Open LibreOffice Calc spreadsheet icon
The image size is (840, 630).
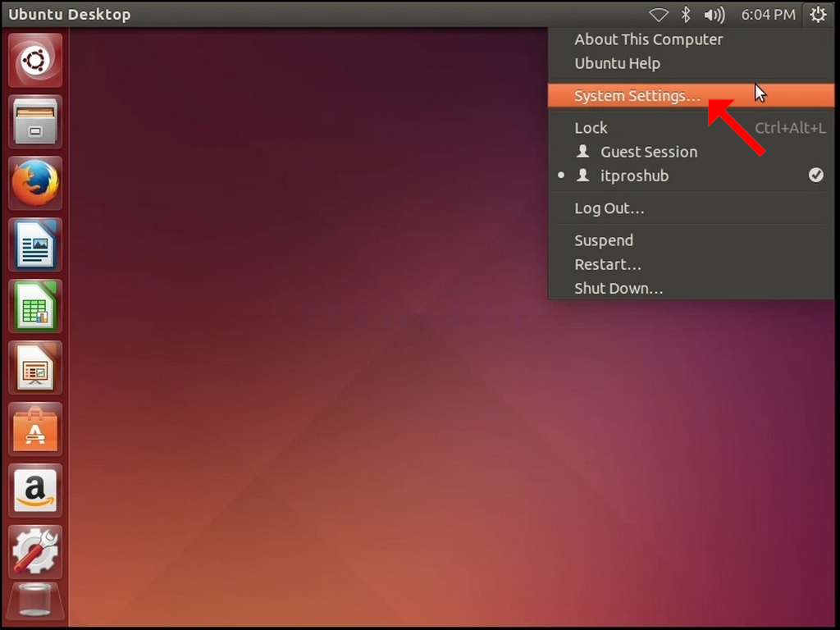[x=35, y=306]
